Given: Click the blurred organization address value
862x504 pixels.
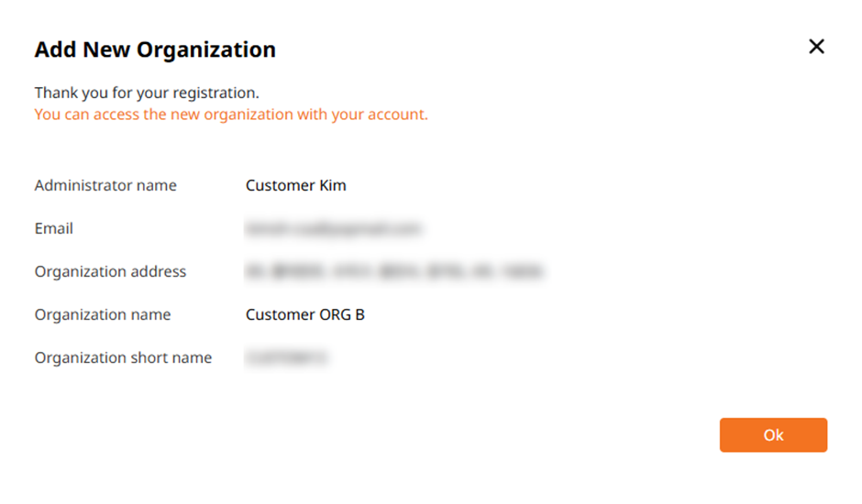Looking at the screenshot, I should coord(394,271).
